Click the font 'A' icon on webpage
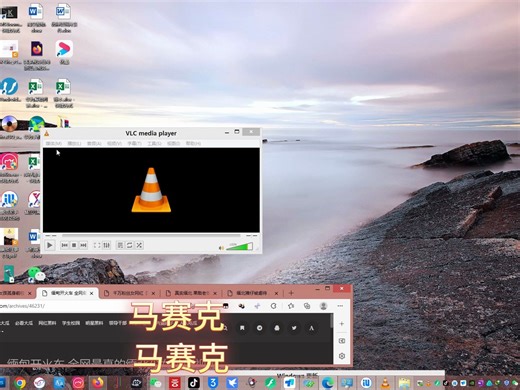Image resolution: width=520 pixels, height=390 pixels. point(311,328)
